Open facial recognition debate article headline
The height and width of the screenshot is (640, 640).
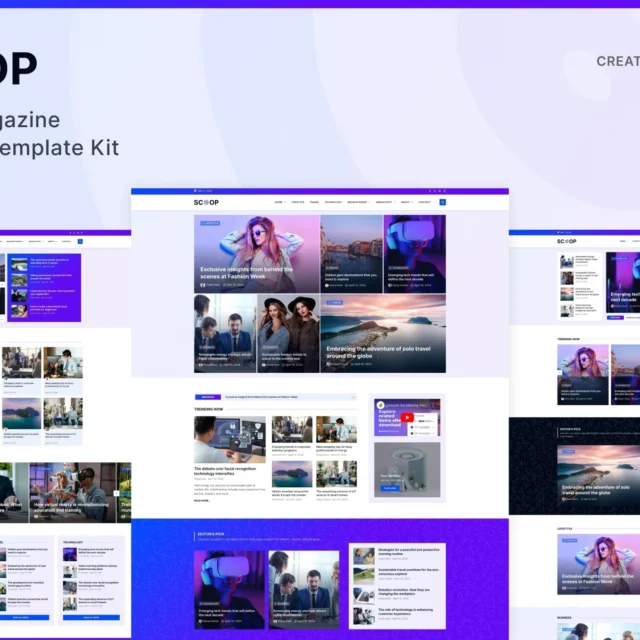point(225,471)
